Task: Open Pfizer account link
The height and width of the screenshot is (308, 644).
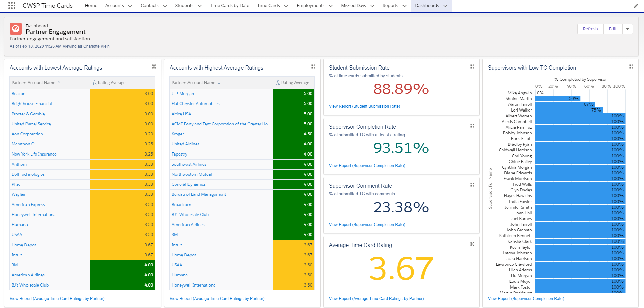Action: (17, 184)
